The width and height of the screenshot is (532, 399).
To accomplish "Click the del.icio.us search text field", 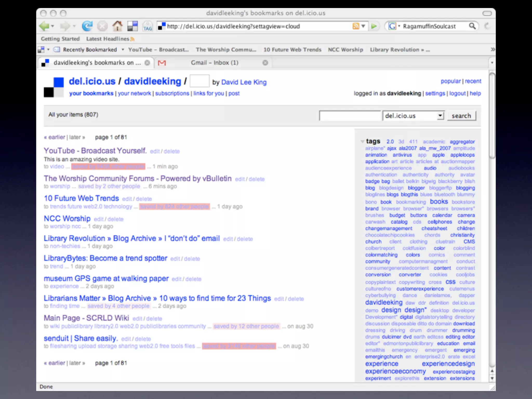I will click(350, 116).
